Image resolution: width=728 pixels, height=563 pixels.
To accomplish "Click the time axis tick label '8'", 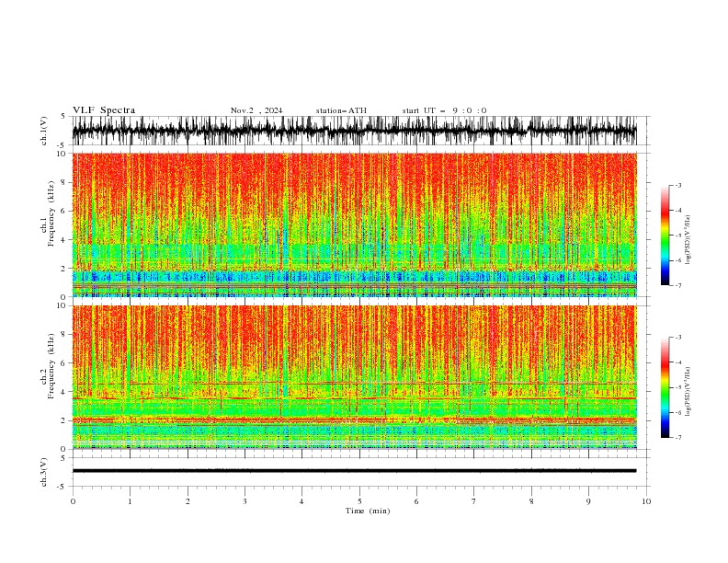I will point(531,501).
